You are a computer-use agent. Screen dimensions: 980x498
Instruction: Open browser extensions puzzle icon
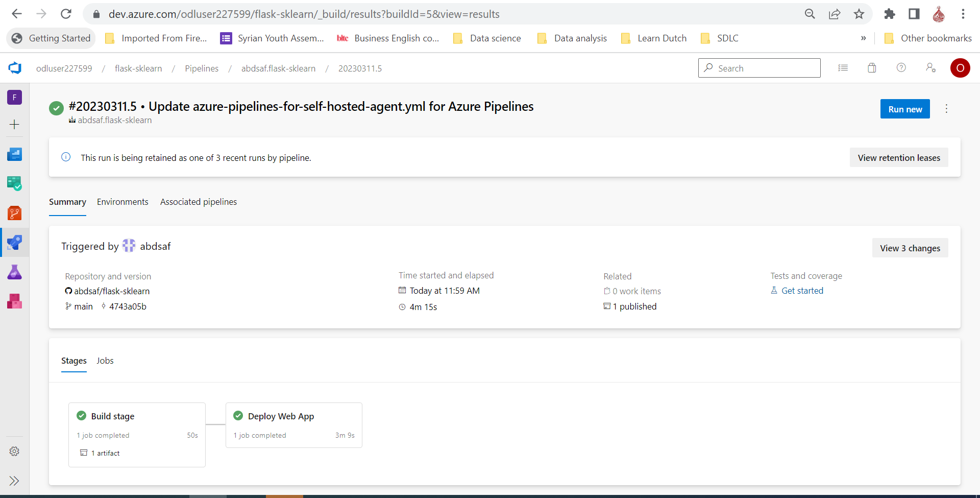890,14
